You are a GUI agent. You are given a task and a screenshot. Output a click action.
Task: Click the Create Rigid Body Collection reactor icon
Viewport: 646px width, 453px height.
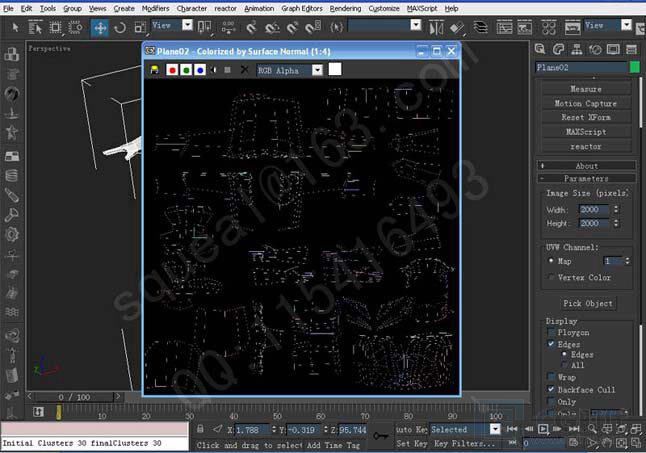point(12,54)
